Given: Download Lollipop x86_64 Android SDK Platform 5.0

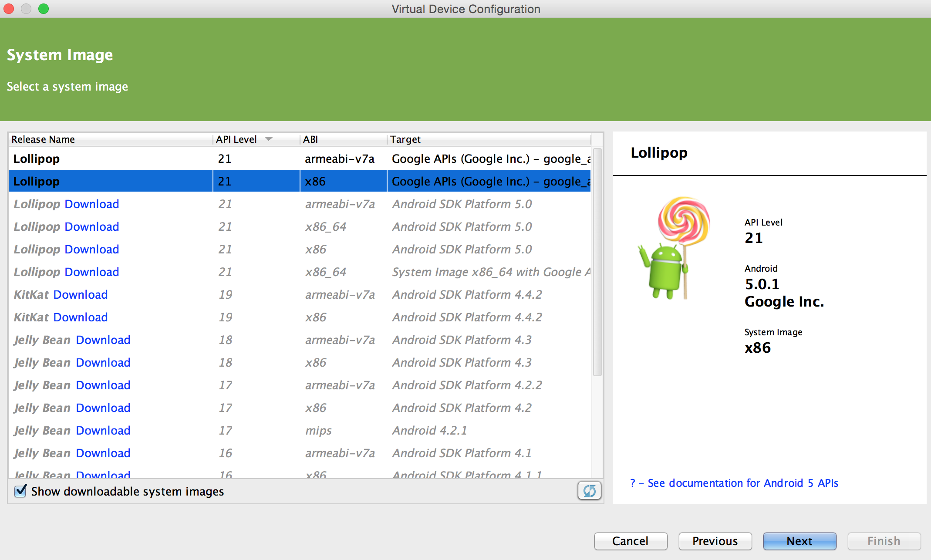Looking at the screenshot, I should point(92,226).
